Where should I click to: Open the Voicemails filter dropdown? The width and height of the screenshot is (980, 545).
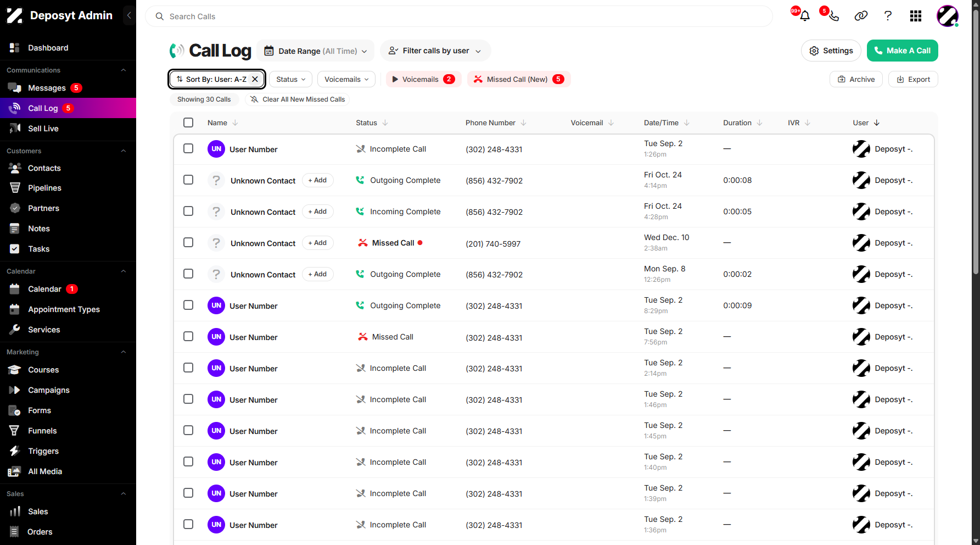[x=346, y=79]
